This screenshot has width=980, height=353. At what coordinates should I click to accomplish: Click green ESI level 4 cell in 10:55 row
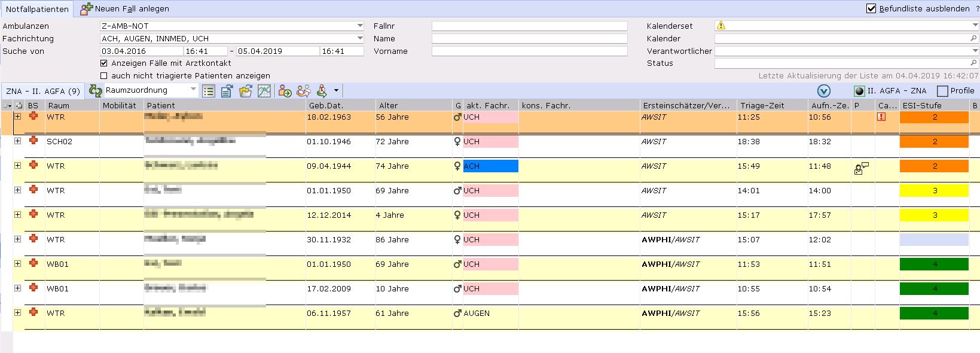coord(934,289)
